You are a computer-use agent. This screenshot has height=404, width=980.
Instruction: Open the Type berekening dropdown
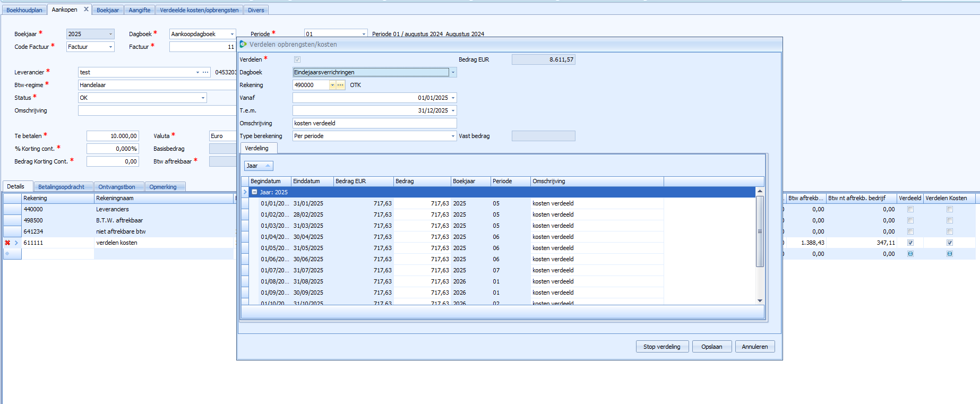453,136
